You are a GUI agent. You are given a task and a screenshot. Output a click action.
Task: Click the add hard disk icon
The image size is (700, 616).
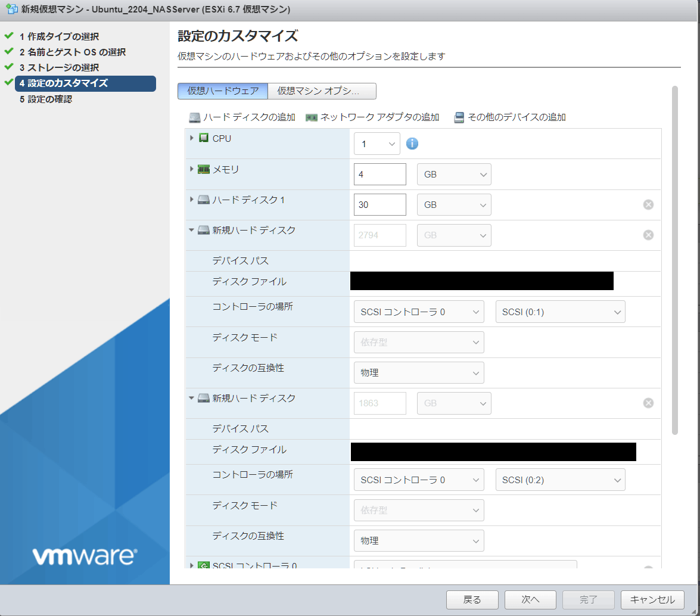click(x=195, y=117)
